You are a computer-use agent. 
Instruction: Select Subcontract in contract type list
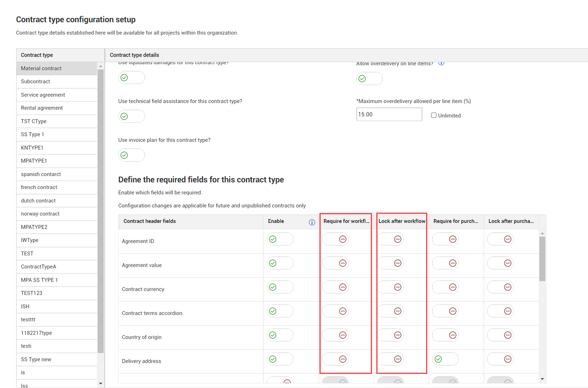(x=57, y=82)
